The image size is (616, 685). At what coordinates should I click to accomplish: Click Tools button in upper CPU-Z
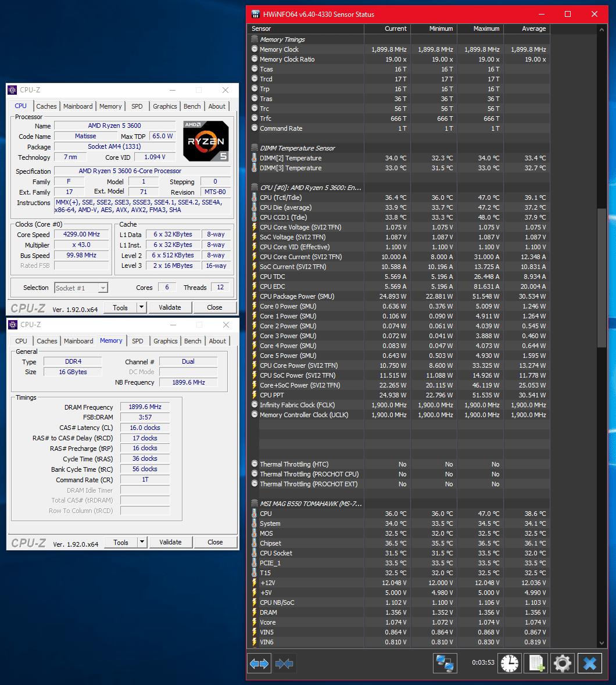point(120,307)
